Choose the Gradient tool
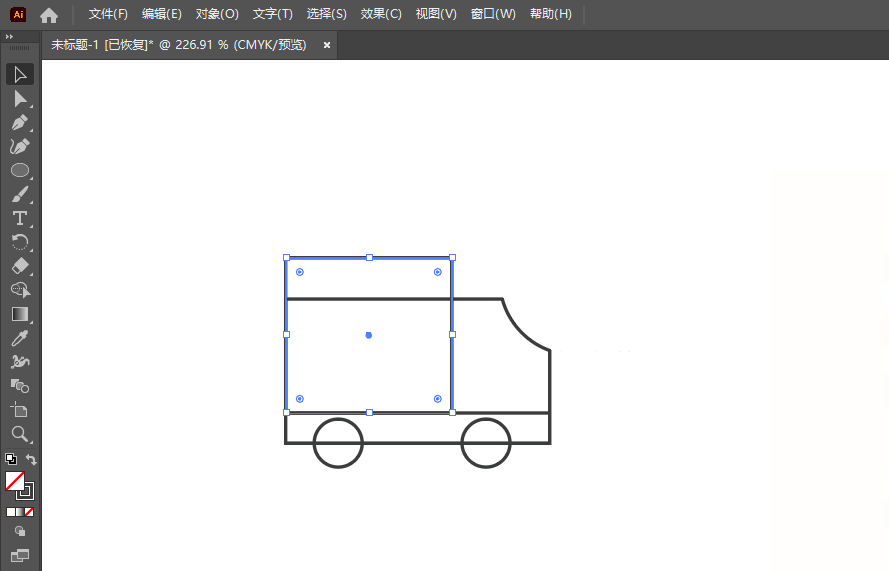This screenshot has height=571, width=889. (x=20, y=314)
